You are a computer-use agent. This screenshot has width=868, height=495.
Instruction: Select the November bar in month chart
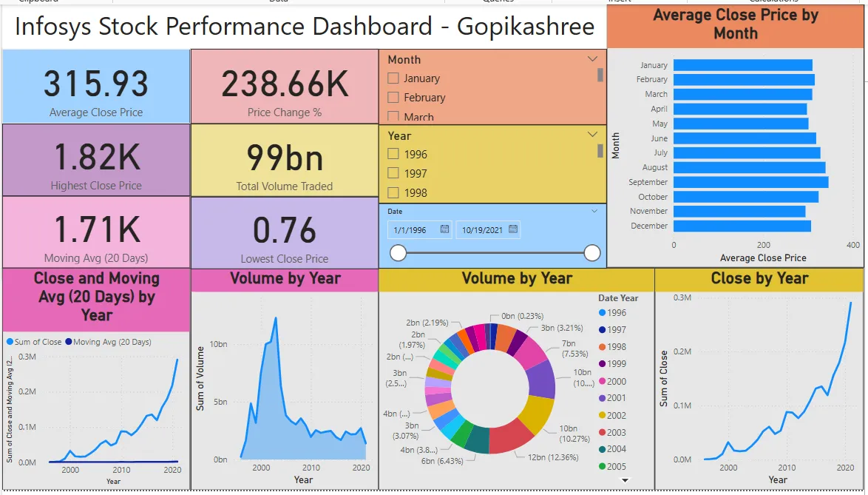tap(739, 212)
